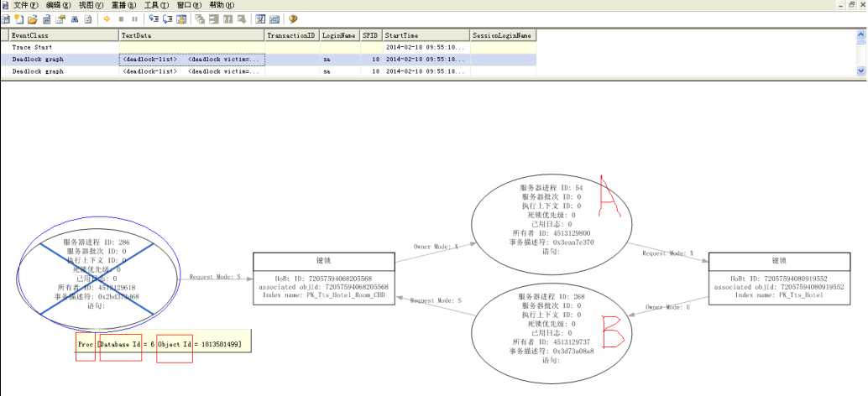Image resolution: width=868 pixels, height=396 pixels.
Task: Click the New Trace toolbar icon
Action: pyautogui.click(x=6, y=18)
